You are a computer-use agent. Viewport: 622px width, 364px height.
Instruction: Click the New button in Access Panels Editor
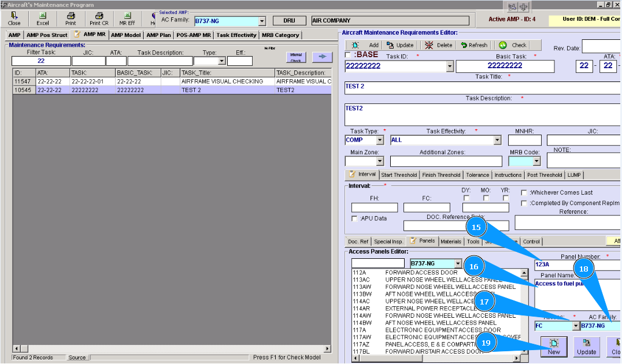point(553,346)
